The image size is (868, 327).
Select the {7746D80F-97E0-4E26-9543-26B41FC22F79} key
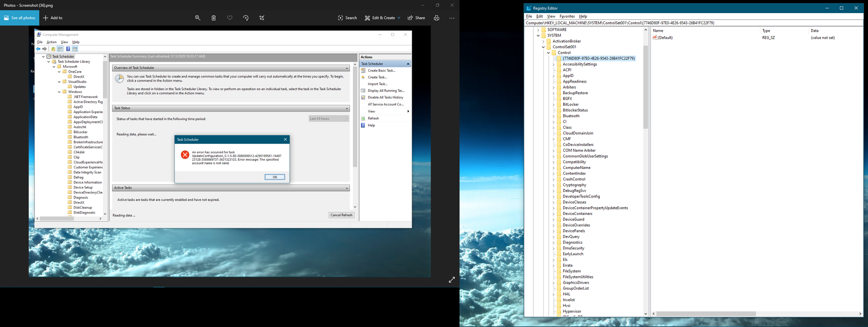coord(598,59)
